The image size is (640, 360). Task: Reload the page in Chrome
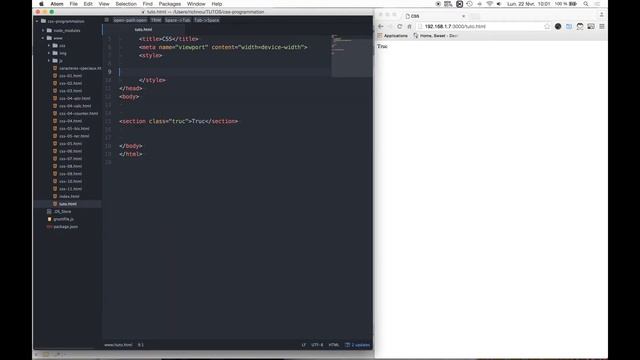pos(400,26)
